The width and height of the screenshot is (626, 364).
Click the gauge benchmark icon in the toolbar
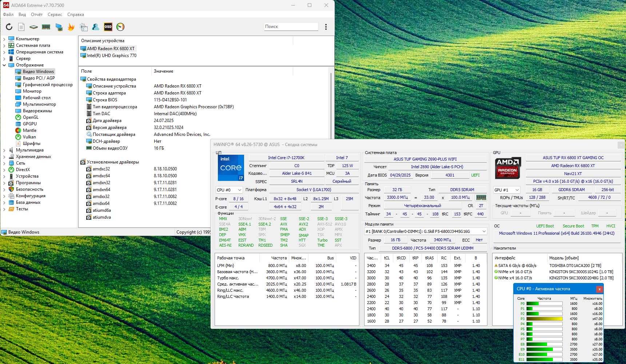click(x=120, y=27)
